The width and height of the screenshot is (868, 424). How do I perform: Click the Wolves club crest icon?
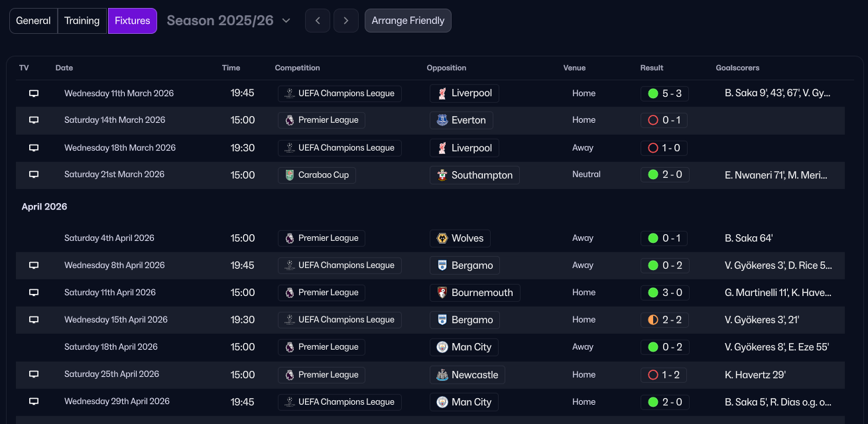pyautogui.click(x=442, y=238)
